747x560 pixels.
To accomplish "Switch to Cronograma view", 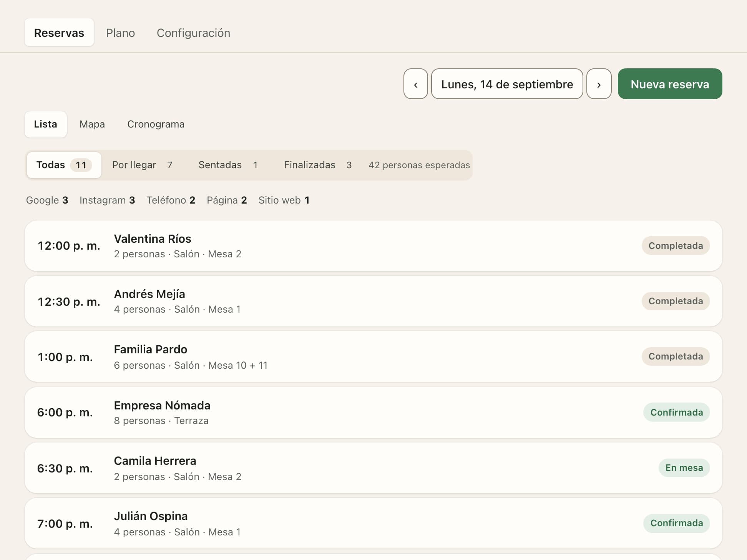I will 156,124.
